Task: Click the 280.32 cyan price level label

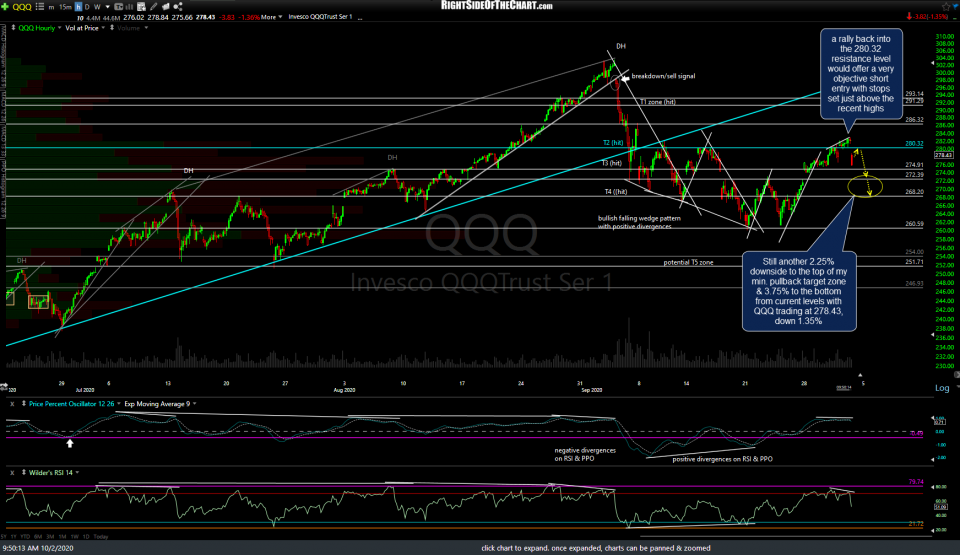Action: point(914,144)
